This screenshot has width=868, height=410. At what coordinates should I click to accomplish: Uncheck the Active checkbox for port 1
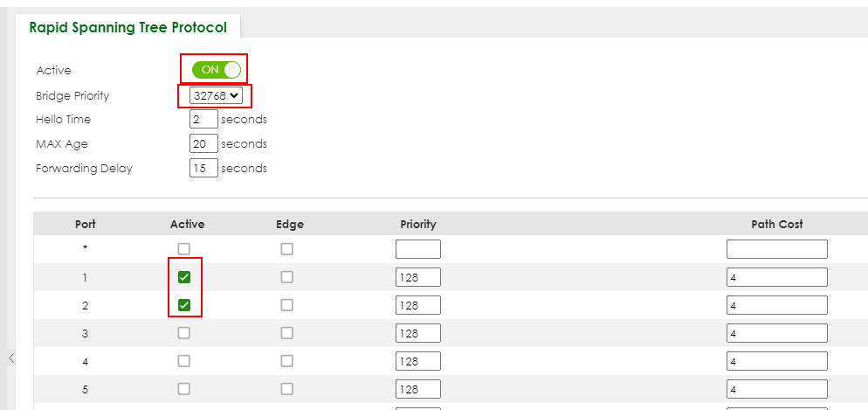[x=184, y=277]
